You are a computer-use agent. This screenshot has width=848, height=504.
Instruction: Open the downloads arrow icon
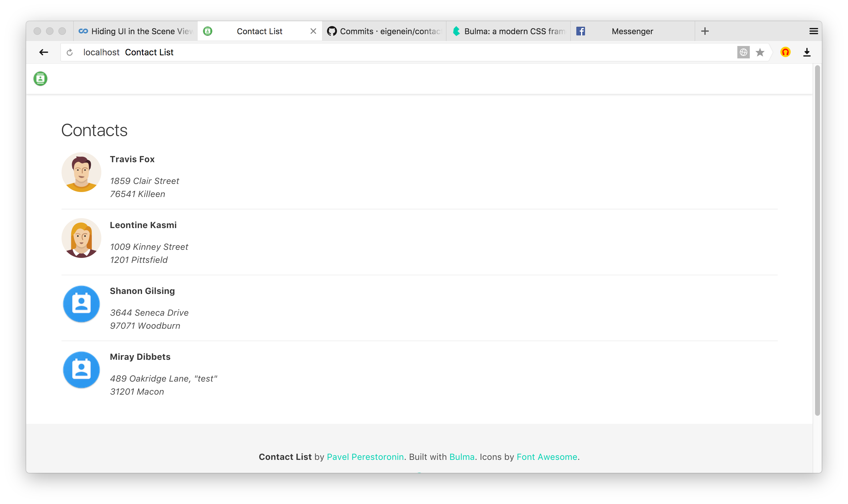(807, 52)
